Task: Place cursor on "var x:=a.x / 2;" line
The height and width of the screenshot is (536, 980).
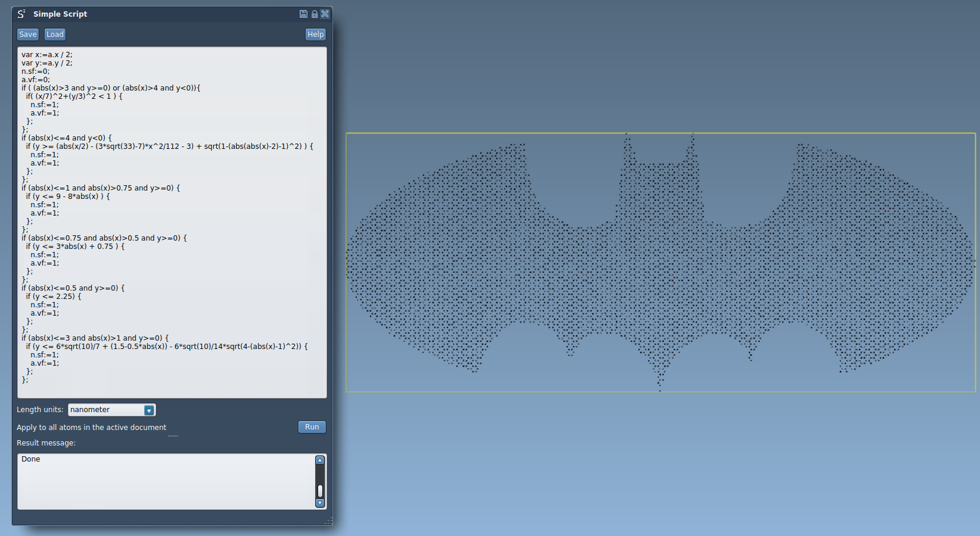Action: [x=47, y=55]
